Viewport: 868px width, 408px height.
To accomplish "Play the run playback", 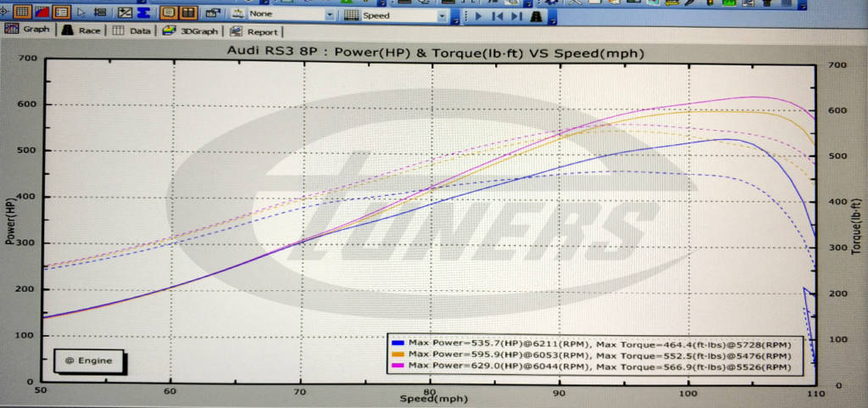I will [479, 17].
